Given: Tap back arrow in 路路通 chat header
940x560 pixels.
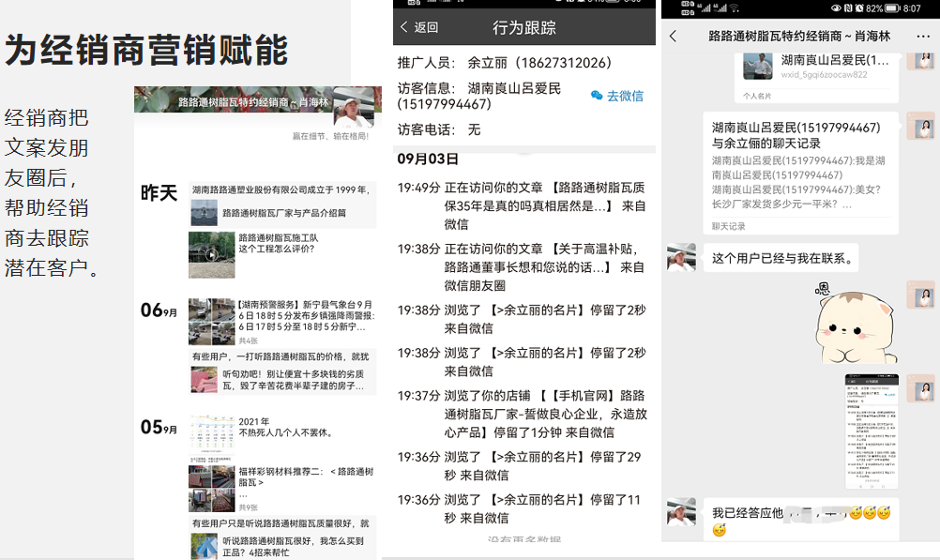Looking at the screenshot, I should click(x=674, y=36).
